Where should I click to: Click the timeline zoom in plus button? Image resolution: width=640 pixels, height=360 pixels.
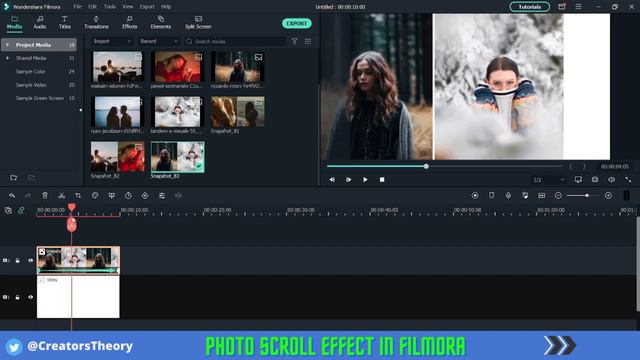(x=608, y=196)
